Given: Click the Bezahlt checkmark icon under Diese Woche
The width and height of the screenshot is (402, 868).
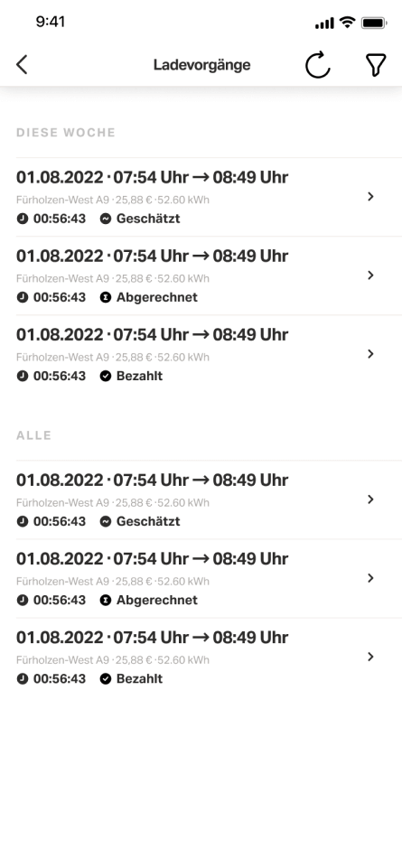Looking at the screenshot, I should (105, 376).
